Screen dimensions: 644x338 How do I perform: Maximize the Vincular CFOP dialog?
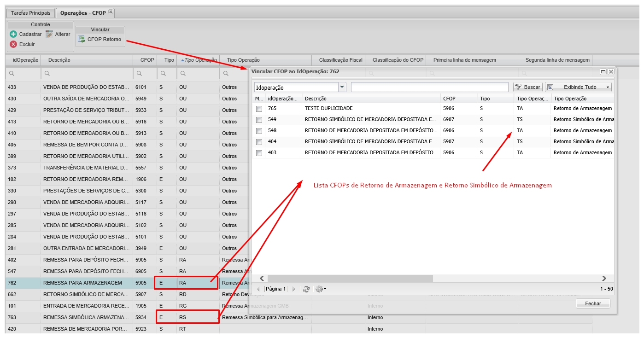[603, 72]
